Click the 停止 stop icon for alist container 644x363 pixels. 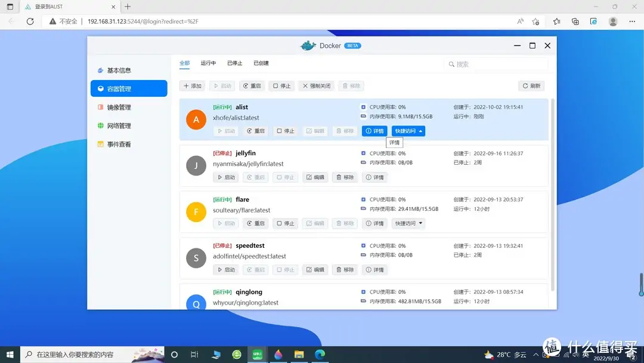[x=285, y=131]
